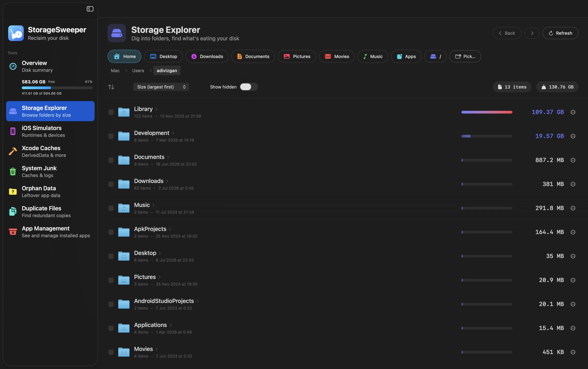Open more options for AndroidStudioProjects row

(x=573, y=304)
